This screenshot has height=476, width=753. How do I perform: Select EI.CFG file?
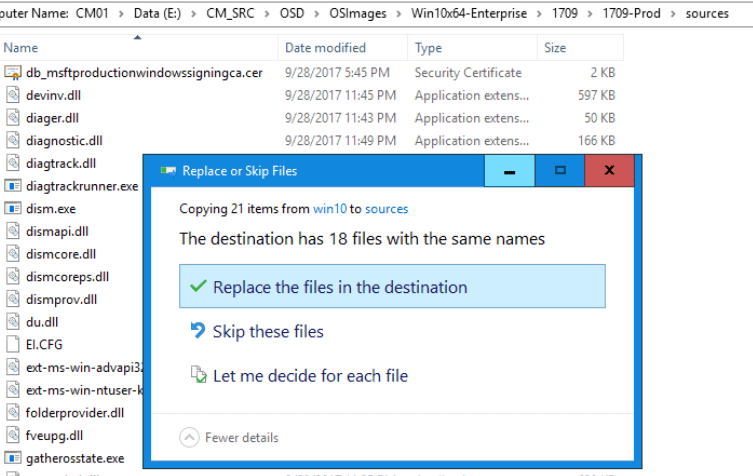click(44, 344)
